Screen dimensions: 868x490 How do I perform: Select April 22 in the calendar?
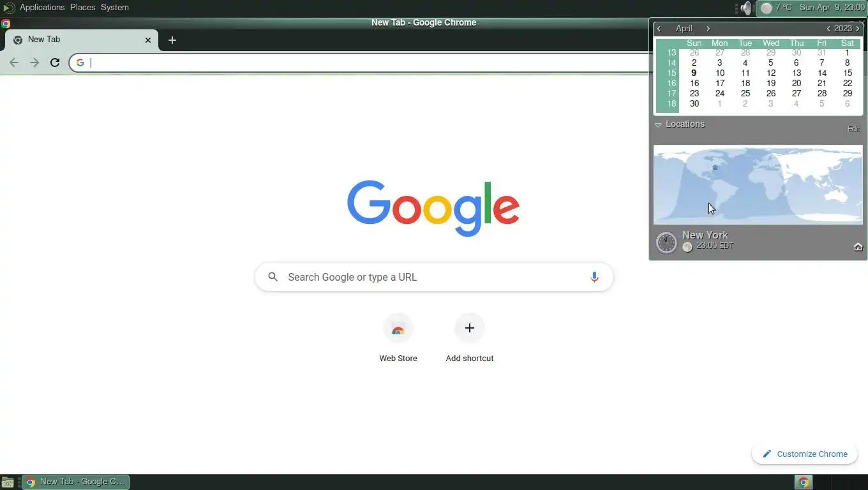[x=848, y=83]
